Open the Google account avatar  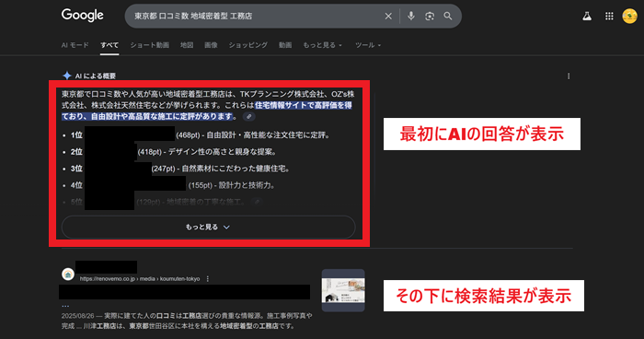pos(629,16)
